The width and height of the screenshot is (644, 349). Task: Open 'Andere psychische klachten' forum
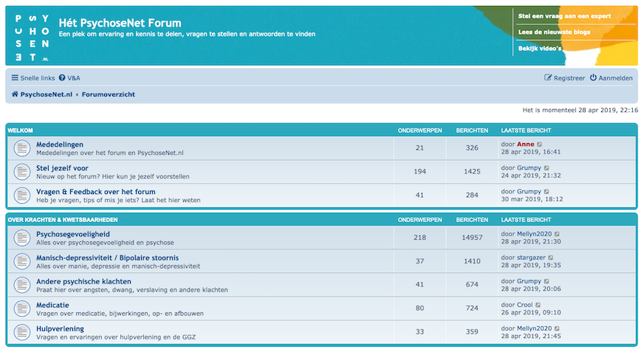pyautogui.click(x=83, y=281)
